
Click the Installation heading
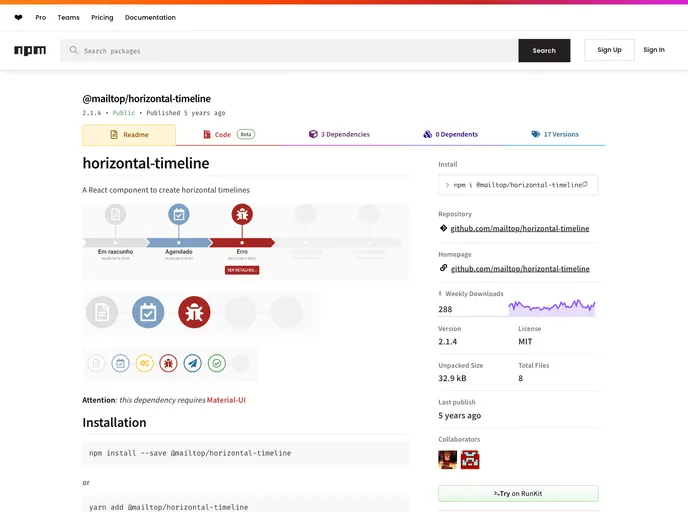pyautogui.click(x=114, y=422)
